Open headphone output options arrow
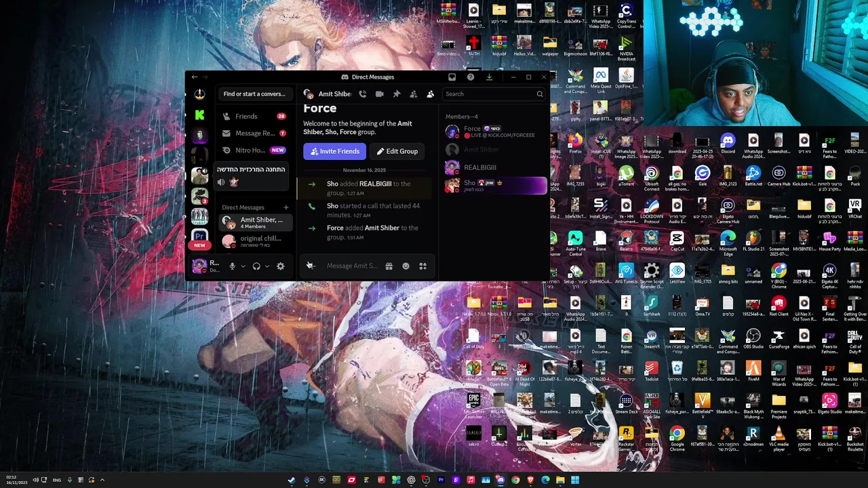 pyautogui.click(x=267, y=266)
